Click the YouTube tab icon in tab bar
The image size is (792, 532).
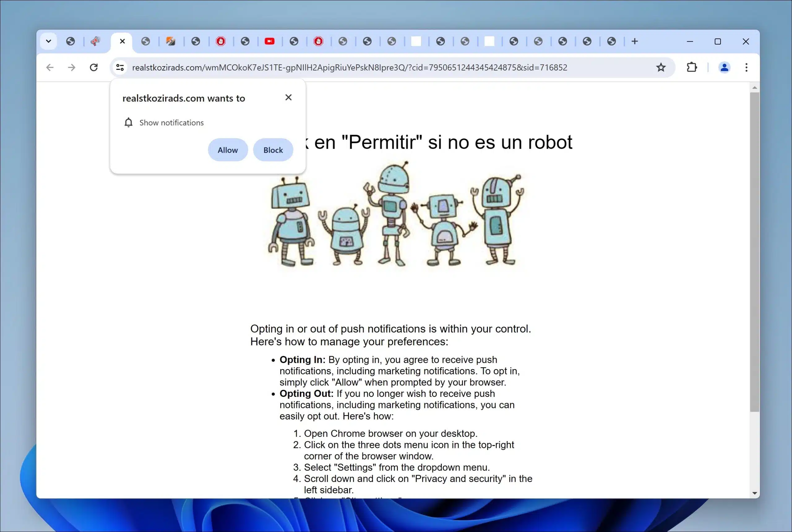point(269,41)
